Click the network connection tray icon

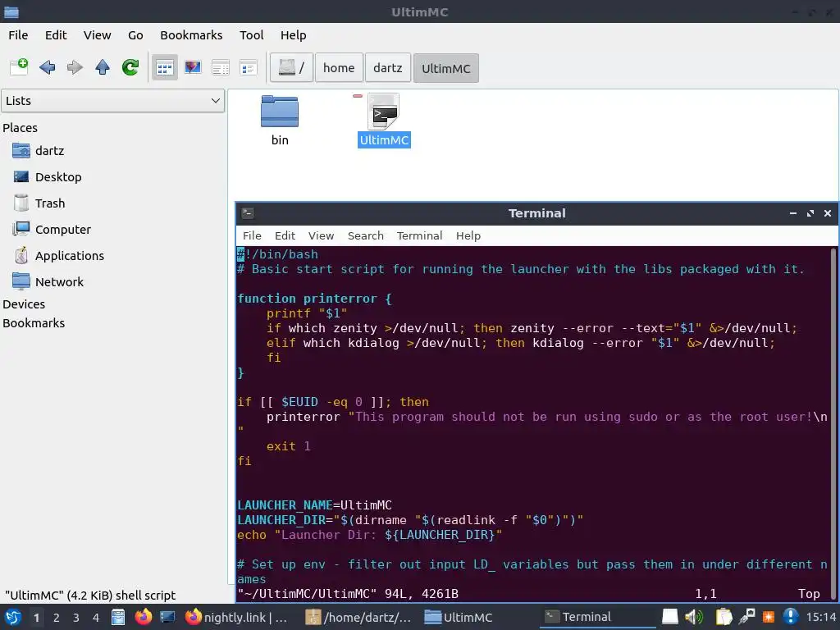coord(746,617)
